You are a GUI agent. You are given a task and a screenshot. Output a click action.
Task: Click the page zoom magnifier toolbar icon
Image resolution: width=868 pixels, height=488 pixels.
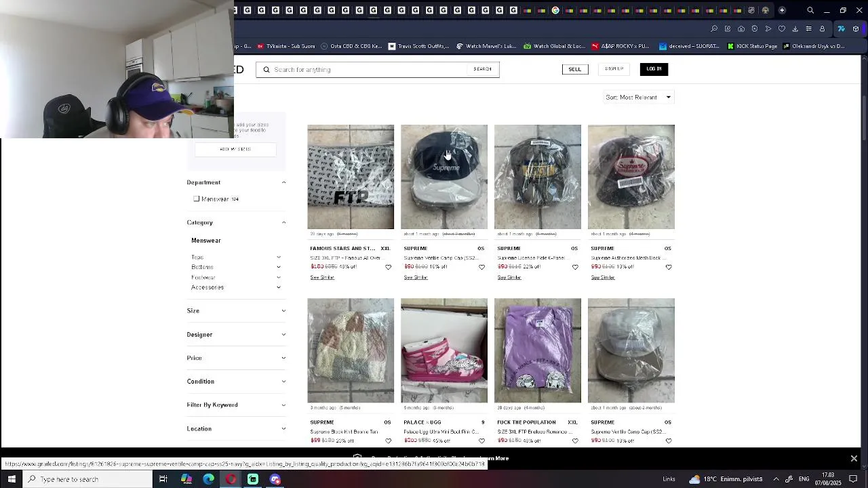[714, 28]
